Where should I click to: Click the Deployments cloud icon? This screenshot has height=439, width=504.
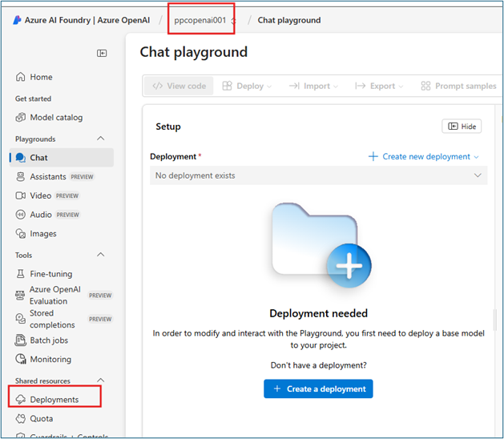pos(20,399)
